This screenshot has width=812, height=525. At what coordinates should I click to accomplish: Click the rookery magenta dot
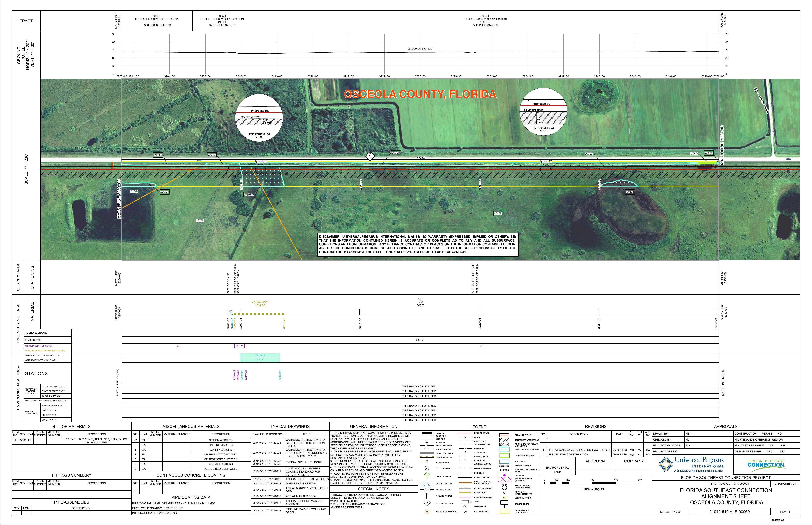(504, 475)
